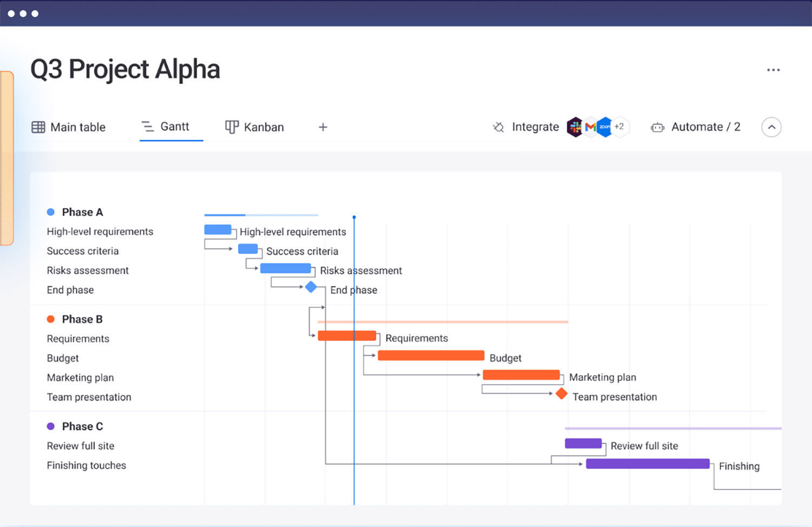
Task: Collapse the Phase A group
Action: click(51, 212)
